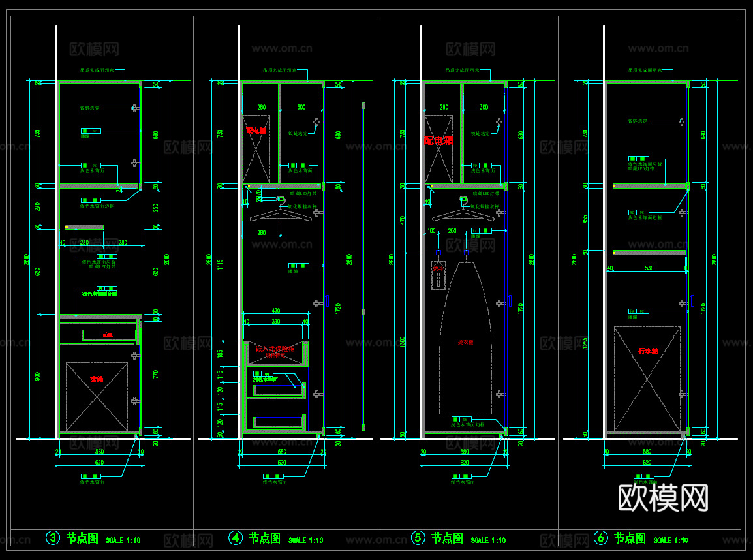The height and width of the screenshot is (560, 753).
Task: Click the material tag below detail 3 cabinet
Action: tap(91, 476)
